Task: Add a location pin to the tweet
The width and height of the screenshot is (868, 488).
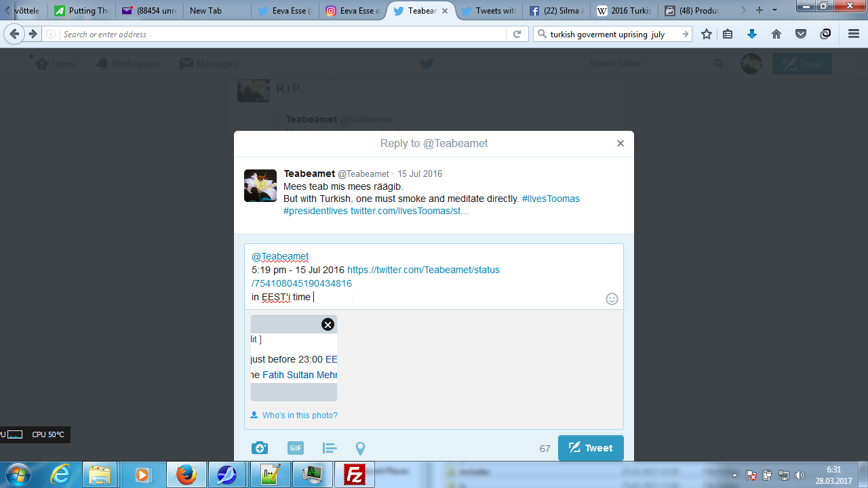Action: click(361, 448)
